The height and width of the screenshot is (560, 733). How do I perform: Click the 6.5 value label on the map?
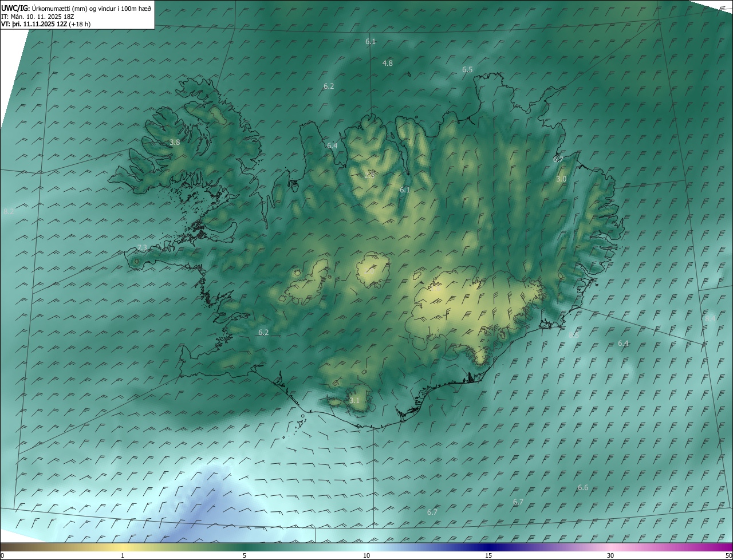point(467,69)
